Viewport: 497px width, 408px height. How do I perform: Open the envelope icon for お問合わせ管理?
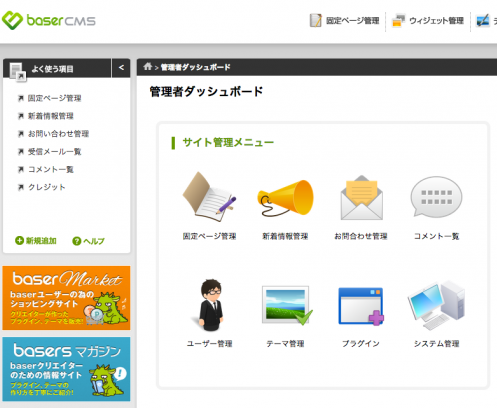point(361,197)
